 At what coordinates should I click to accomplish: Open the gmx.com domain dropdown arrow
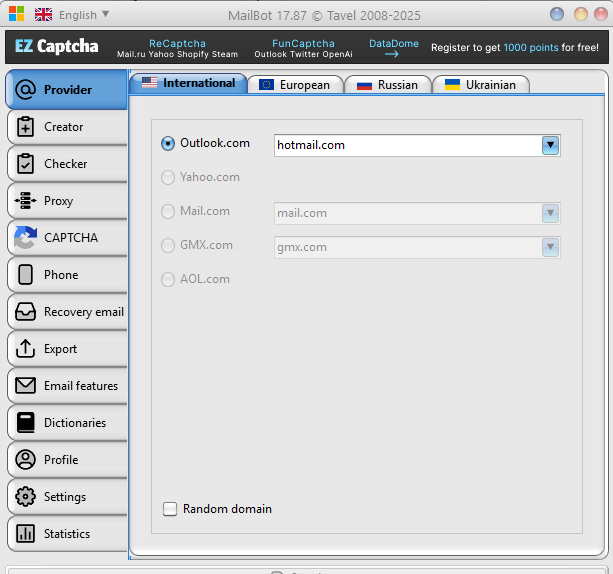(550, 248)
